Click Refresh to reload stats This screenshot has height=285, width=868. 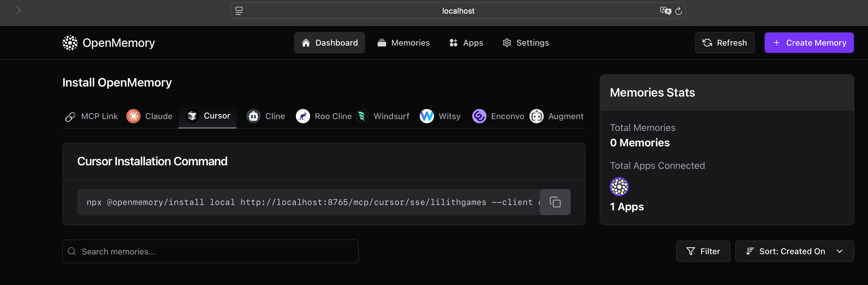[x=725, y=42]
